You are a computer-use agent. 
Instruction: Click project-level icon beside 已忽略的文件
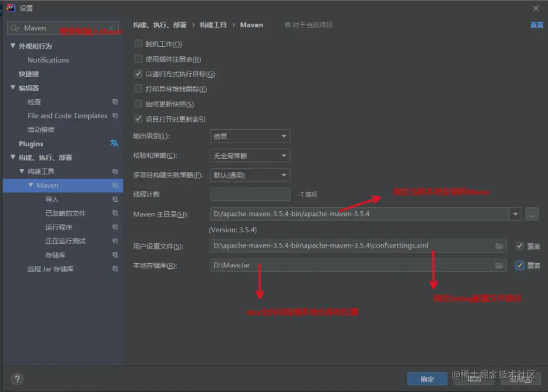click(x=116, y=213)
